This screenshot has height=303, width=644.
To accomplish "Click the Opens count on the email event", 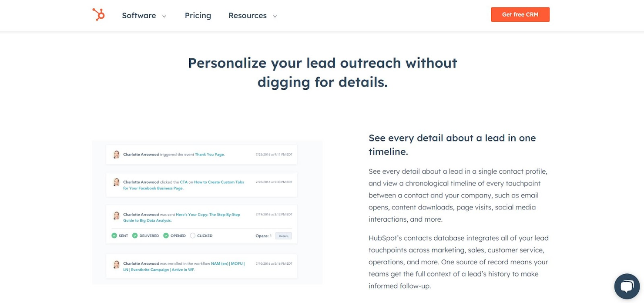I will [x=264, y=236].
